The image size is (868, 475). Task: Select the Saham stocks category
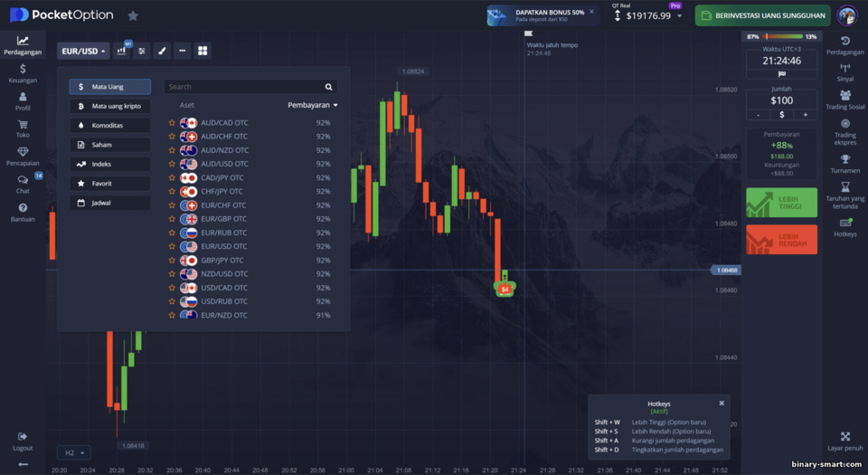click(x=109, y=145)
